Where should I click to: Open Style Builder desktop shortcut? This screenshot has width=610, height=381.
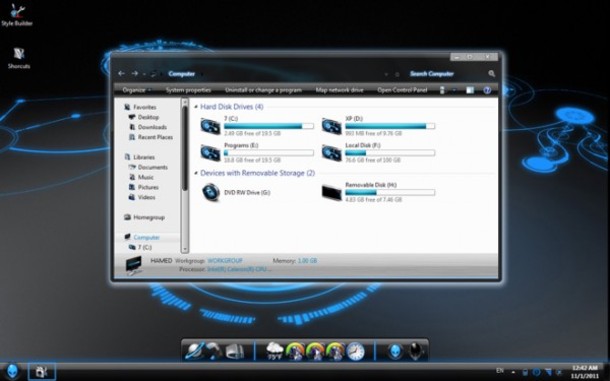click(17, 15)
